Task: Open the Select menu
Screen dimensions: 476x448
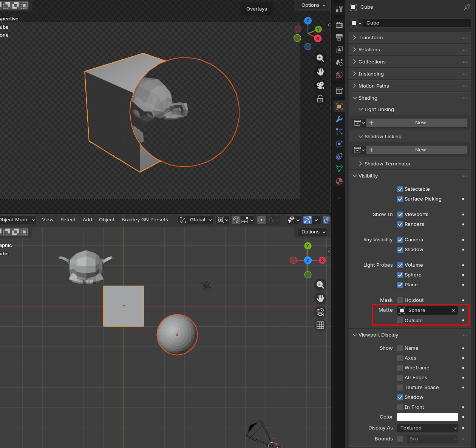Action: [68, 220]
